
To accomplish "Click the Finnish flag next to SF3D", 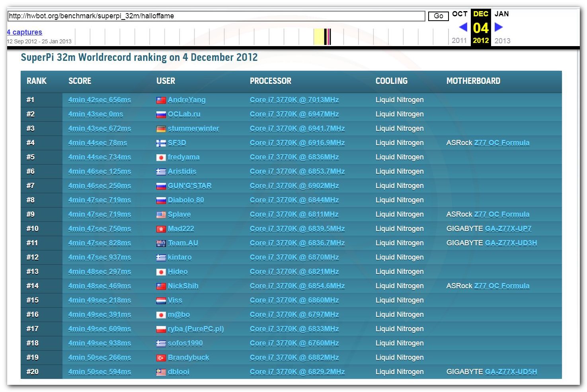I will click(x=161, y=143).
